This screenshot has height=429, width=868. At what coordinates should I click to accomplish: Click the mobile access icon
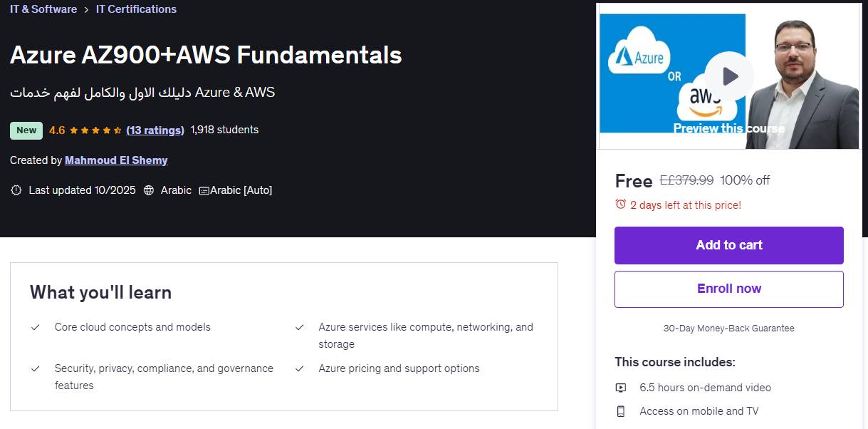click(x=621, y=411)
